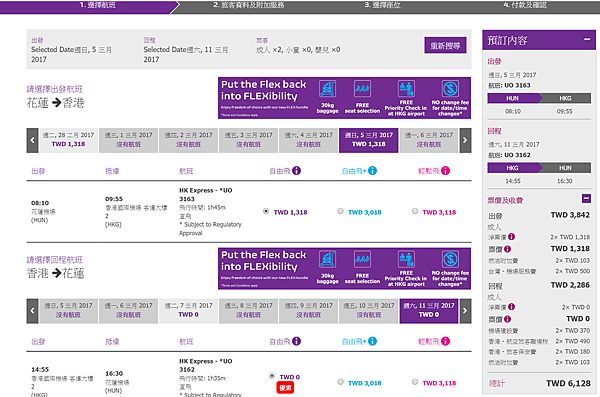This screenshot has height=397, width=600.
Task: Click the 重新搜尋 search again button
Action: (445, 46)
